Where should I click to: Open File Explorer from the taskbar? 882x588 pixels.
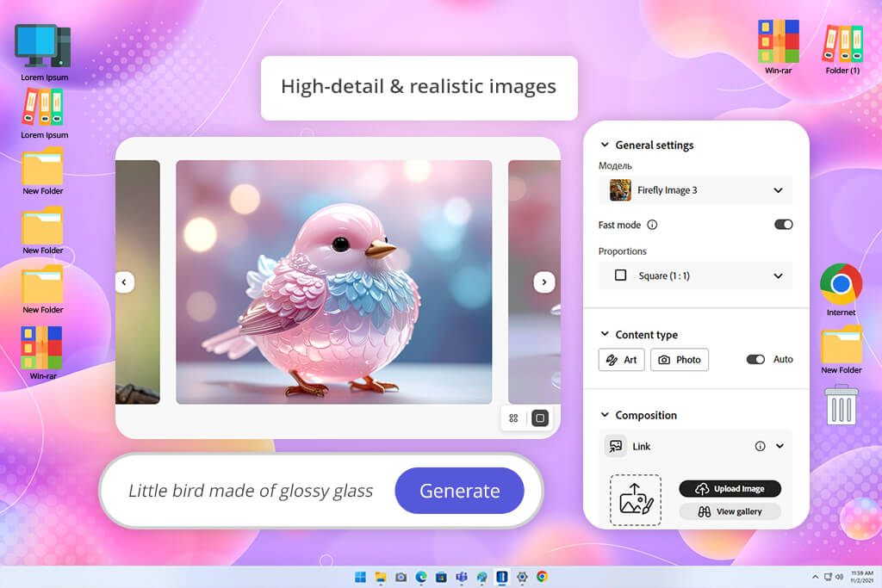[x=381, y=577]
